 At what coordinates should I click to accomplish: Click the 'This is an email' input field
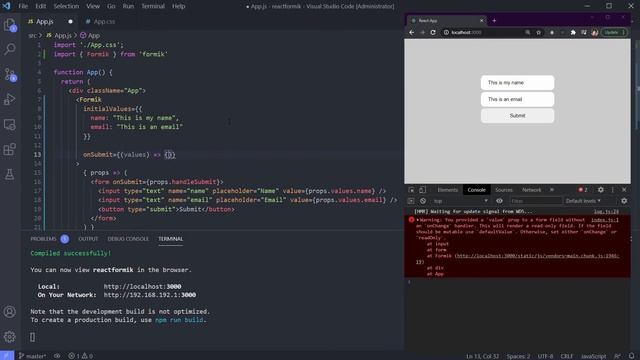(x=518, y=99)
